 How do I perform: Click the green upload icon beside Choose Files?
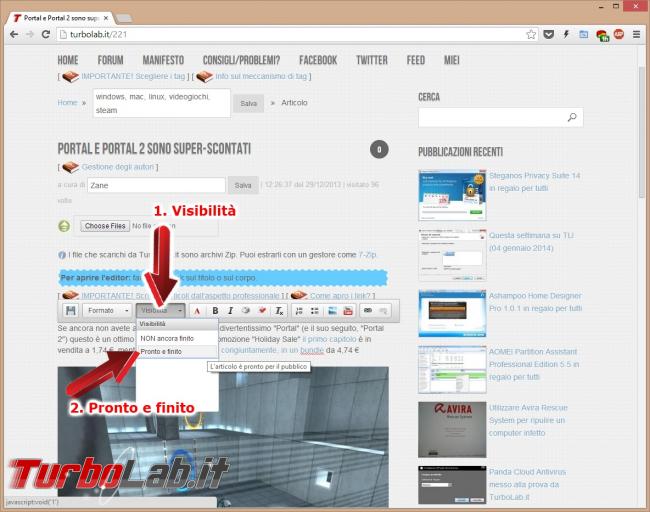(x=64, y=226)
